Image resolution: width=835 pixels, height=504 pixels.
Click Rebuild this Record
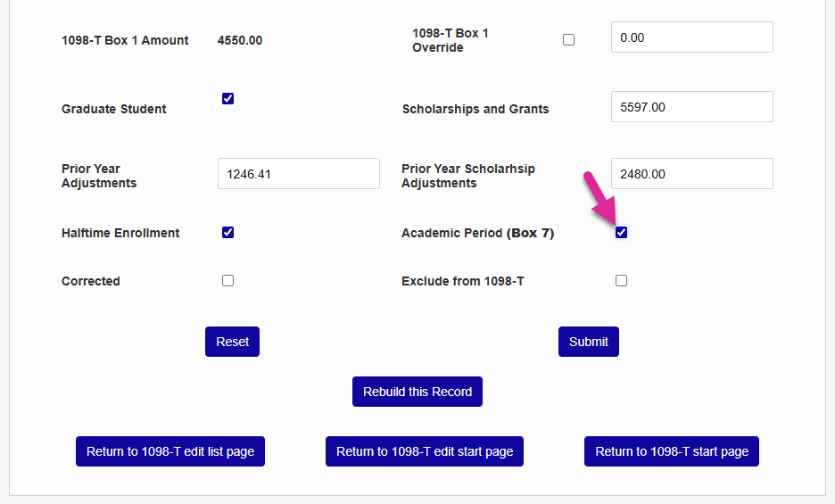417,392
